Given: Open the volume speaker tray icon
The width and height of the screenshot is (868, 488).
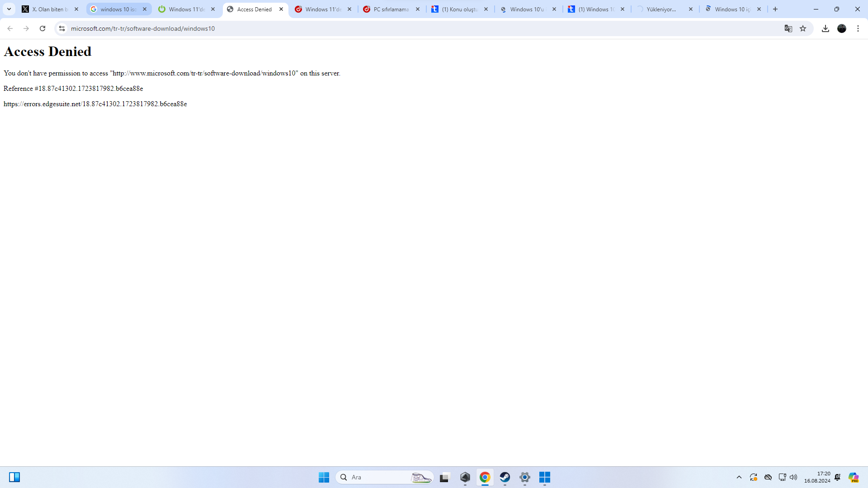Looking at the screenshot, I should pyautogui.click(x=793, y=477).
